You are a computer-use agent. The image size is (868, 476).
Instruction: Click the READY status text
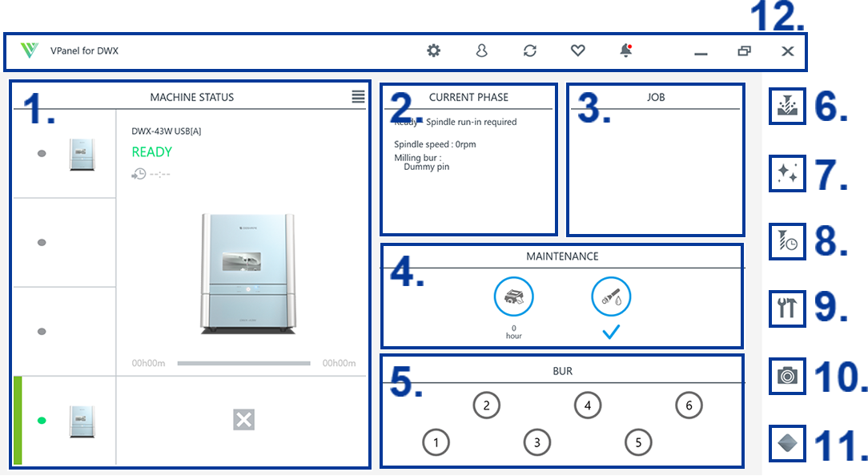click(151, 151)
